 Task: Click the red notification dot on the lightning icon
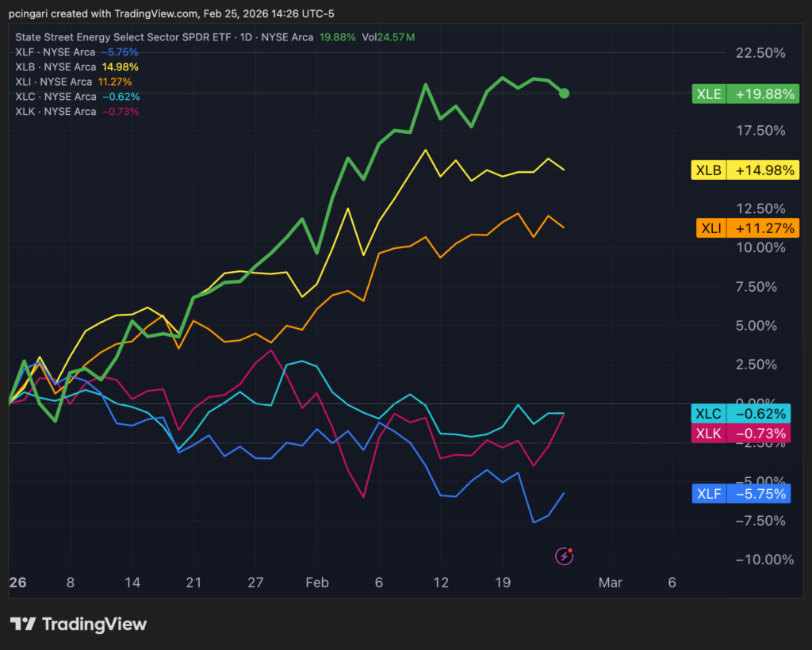pyautogui.click(x=571, y=549)
